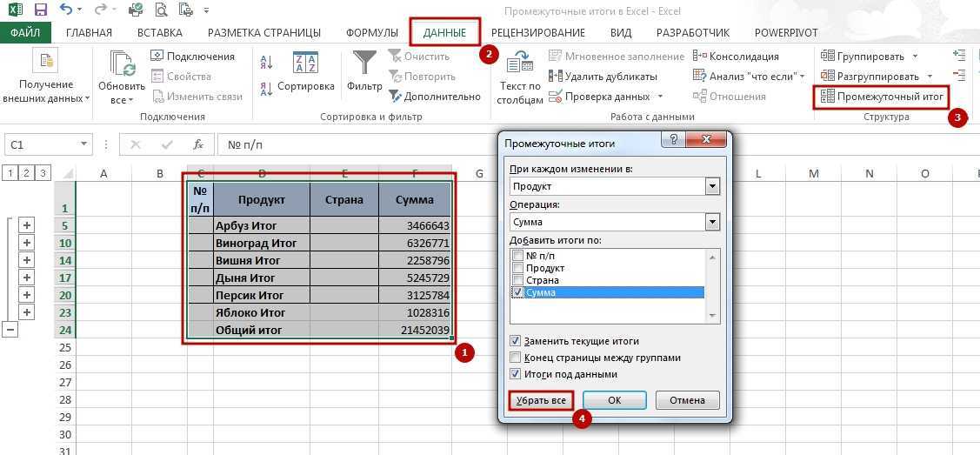Confirm the dialog with OK

[615, 400]
